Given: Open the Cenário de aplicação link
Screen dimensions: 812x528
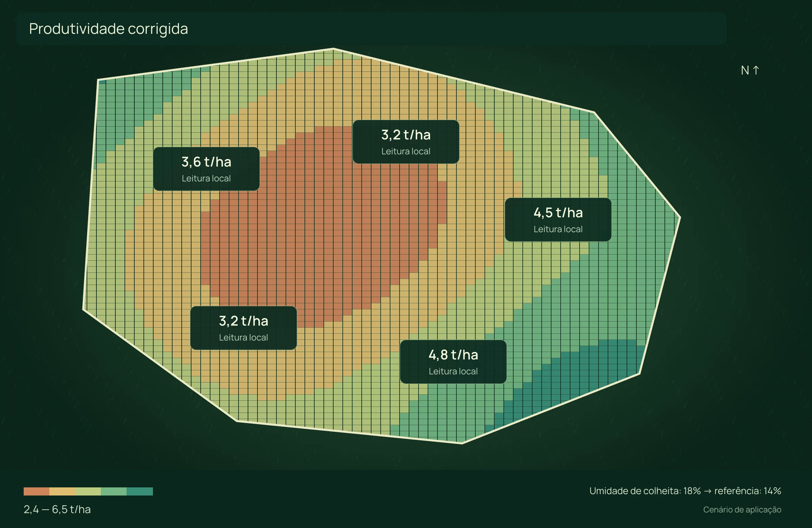Looking at the screenshot, I should (x=742, y=510).
